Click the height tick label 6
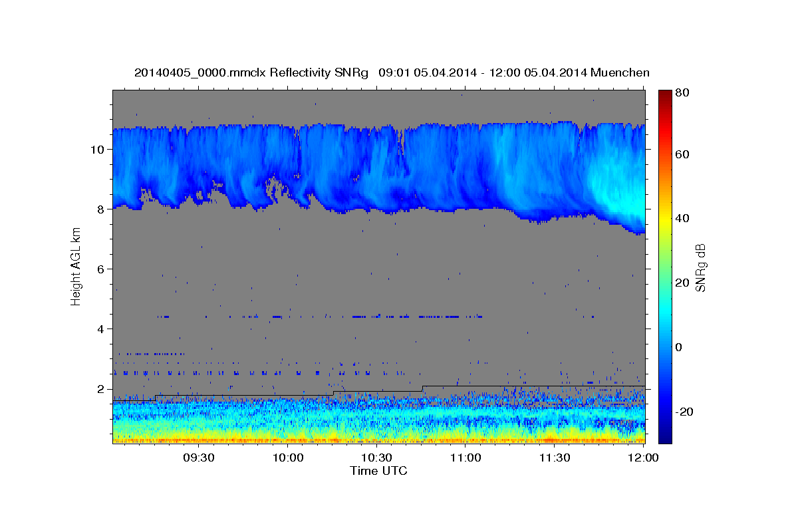This screenshot has width=798, height=532. coord(100,269)
